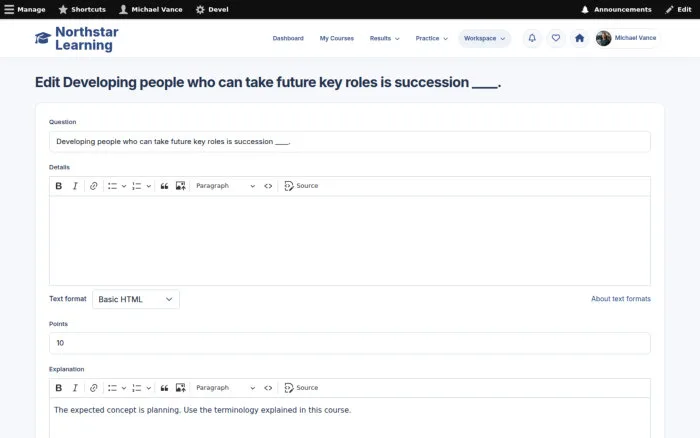Image resolution: width=700 pixels, height=438 pixels.
Task: Open Announcements in admin toolbar
Action: coord(616,9)
